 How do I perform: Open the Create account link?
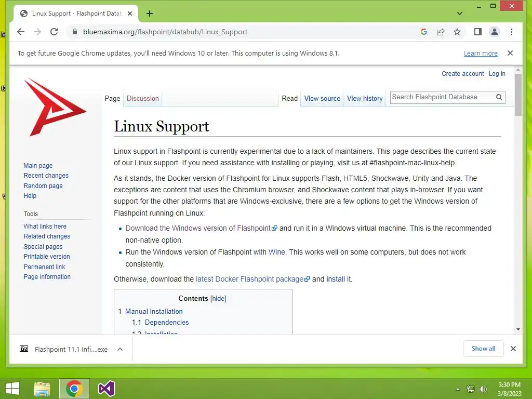pos(462,74)
